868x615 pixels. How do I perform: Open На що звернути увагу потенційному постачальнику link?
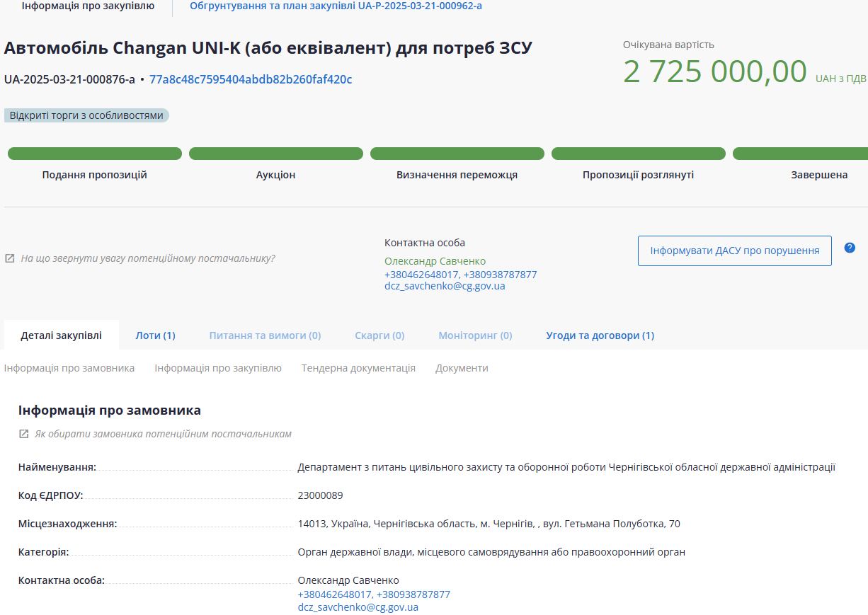click(147, 259)
